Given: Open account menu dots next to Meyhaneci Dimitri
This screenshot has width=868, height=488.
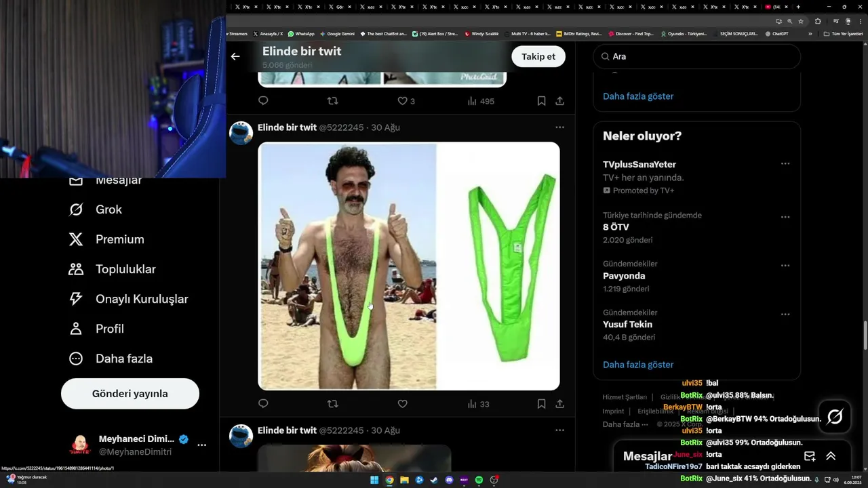Looking at the screenshot, I should (201, 445).
